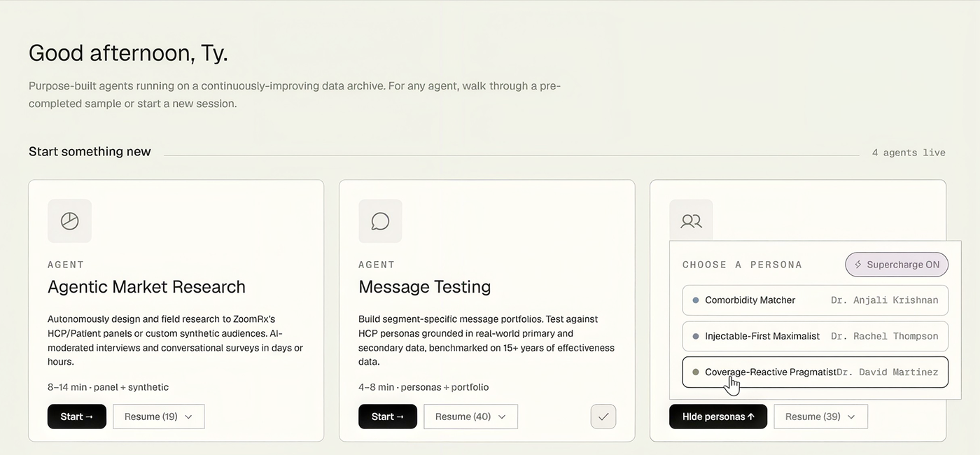Image resolution: width=980 pixels, height=455 pixels.
Task: Click the 4 agents live indicator
Action: (909, 153)
